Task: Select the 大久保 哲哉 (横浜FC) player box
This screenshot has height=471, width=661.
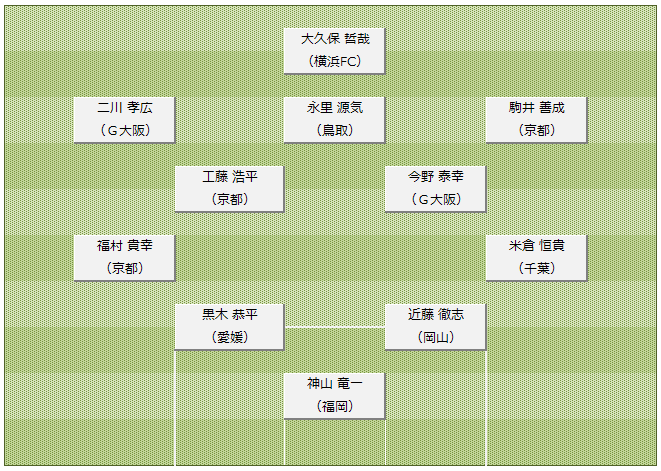Action: click(334, 51)
